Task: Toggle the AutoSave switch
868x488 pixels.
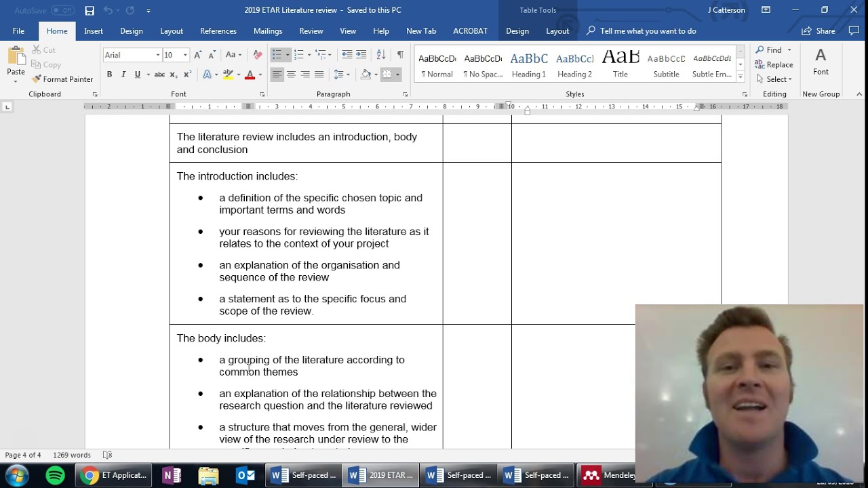Action: (62, 10)
